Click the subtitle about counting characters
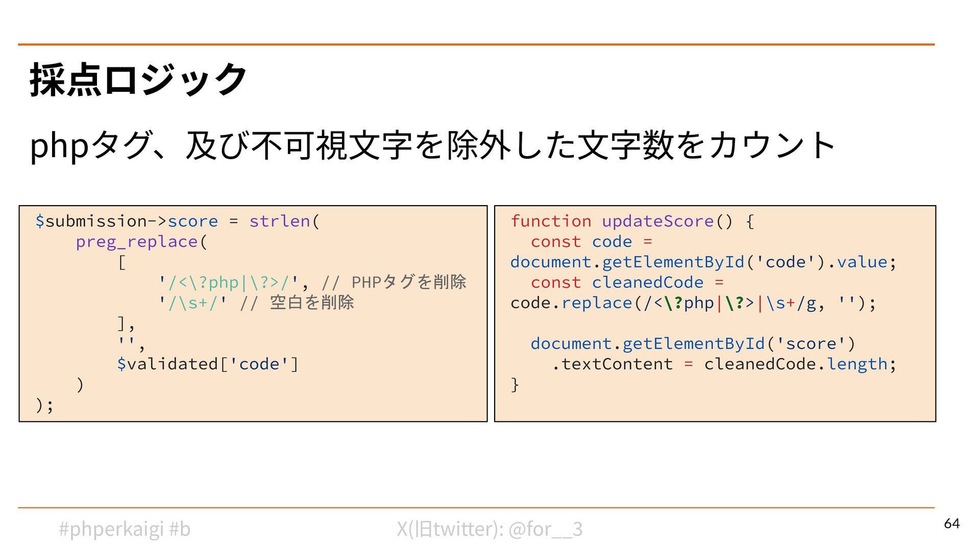Viewport: 980px width, 551px height. pyautogui.click(x=432, y=145)
